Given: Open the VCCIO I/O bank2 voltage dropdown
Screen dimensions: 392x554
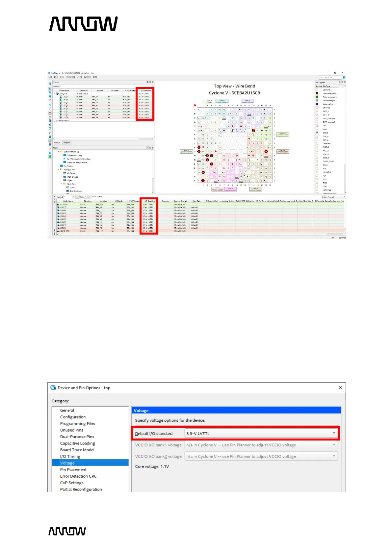Looking at the screenshot, I should click(x=261, y=456).
